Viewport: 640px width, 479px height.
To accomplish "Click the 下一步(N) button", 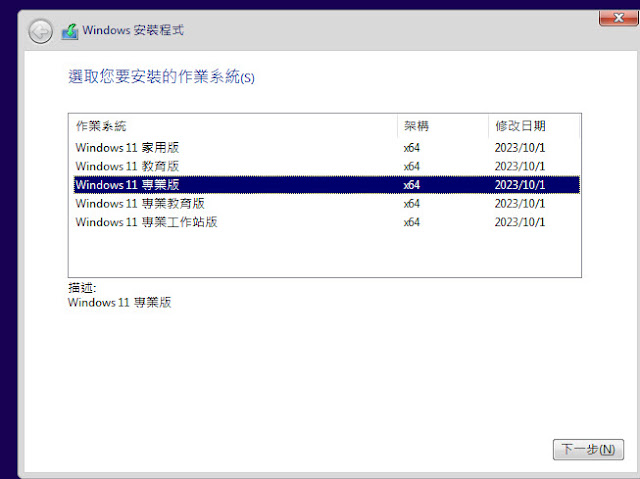I will (588, 449).
